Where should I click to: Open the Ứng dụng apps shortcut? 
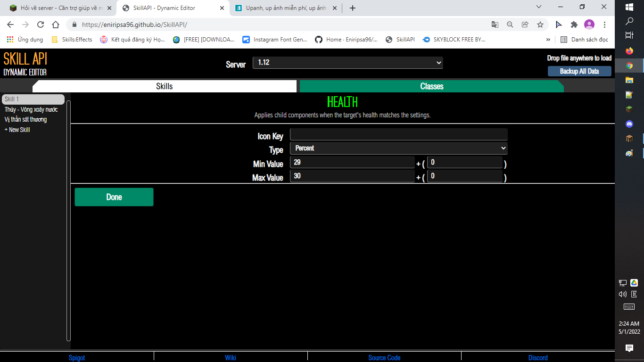pyautogui.click(x=25, y=40)
